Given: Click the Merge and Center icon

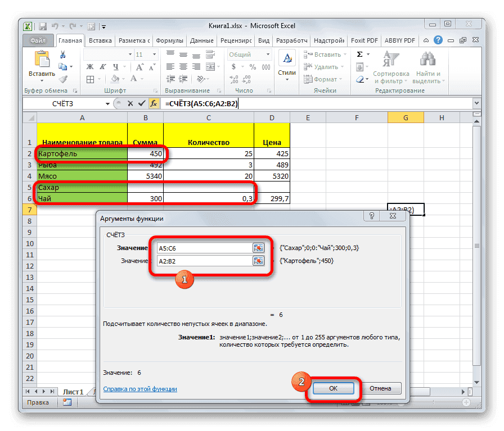Looking at the screenshot, I should pyautogui.click(x=211, y=66).
